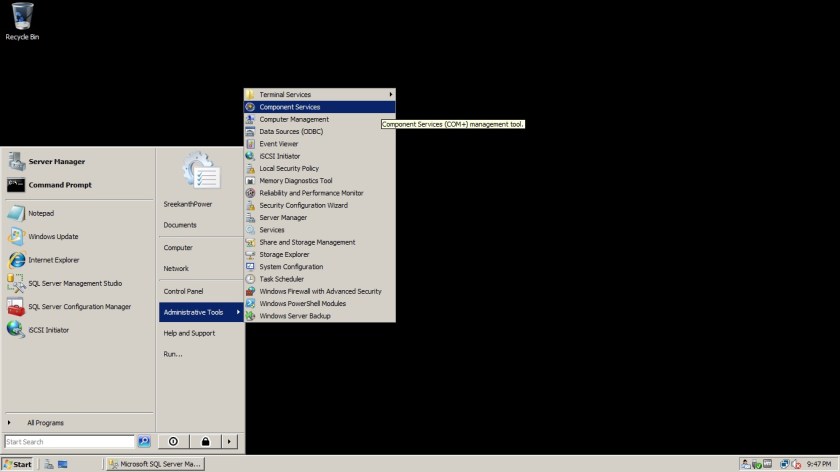
Task: Launch Internet Explorer from its icon
Action: click(16, 260)
